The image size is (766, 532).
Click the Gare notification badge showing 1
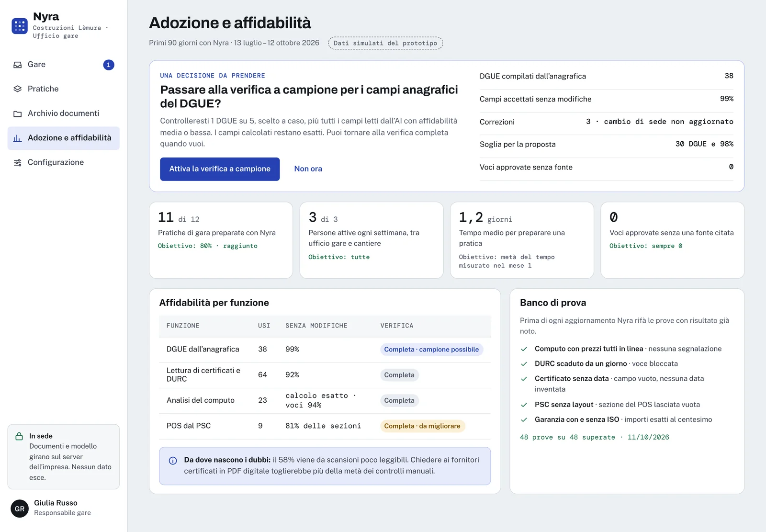[109, 65]
